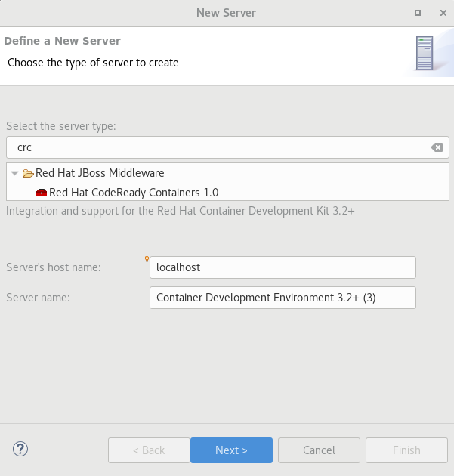
Task: Click into the Server's host name field
Action: click(283, 267)
